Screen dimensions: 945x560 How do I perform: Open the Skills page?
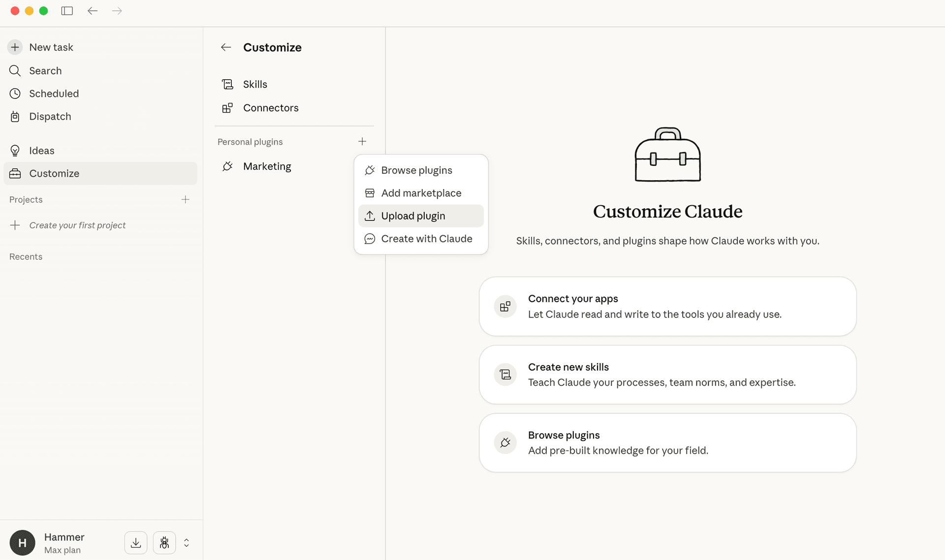[x=294, y=84]
